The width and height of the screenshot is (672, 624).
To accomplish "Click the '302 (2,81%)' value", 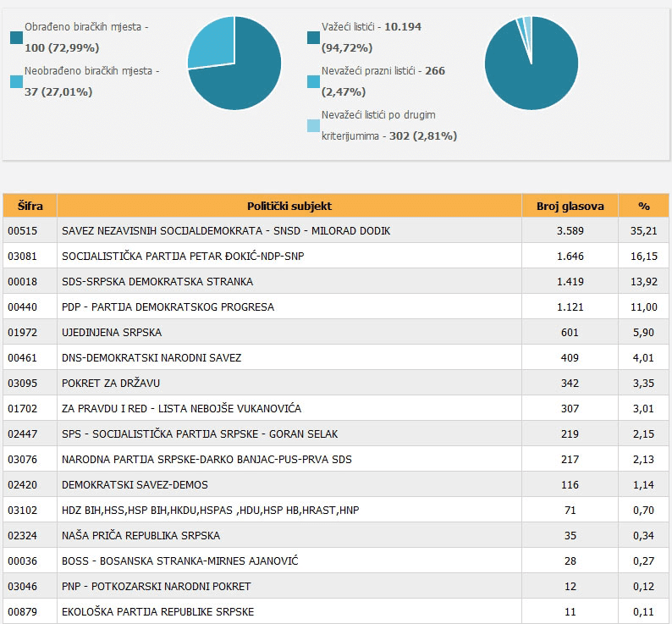I will 423,136.
